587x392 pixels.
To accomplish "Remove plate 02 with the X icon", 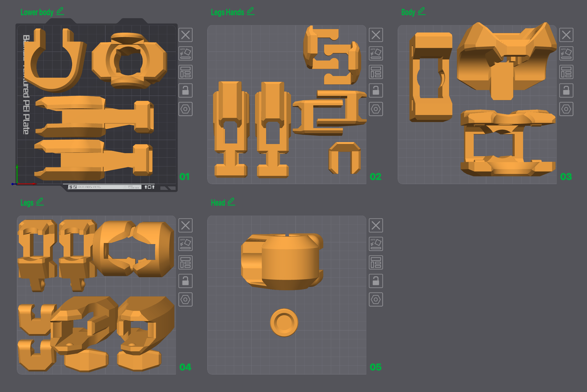I will coord(376,35).
